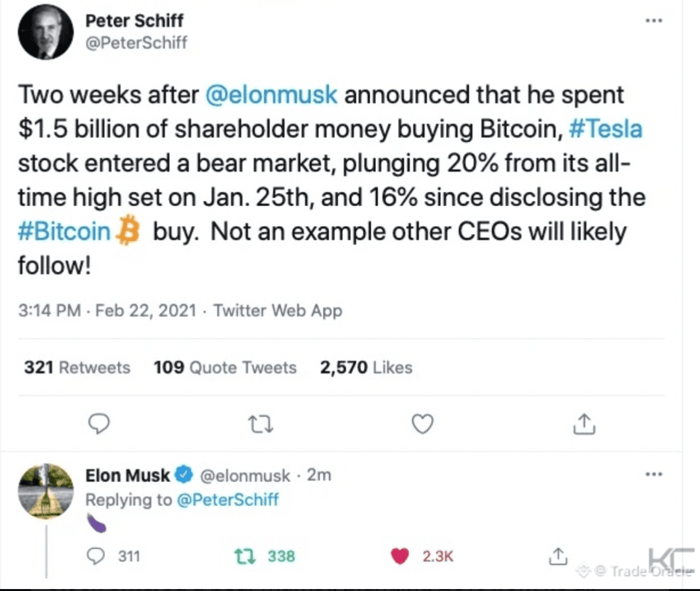Click the reply icon under Peter Schiff's tweet
The image size is (700, 591).
point(98,424)
